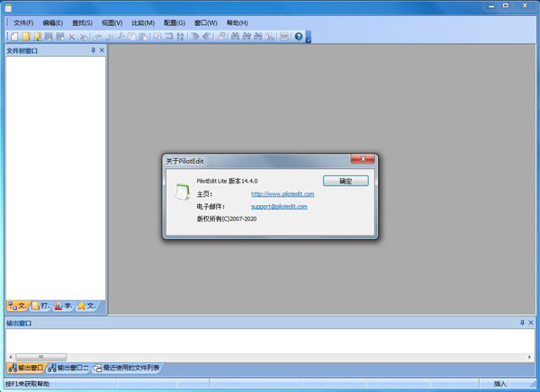Click the Copy toolbar icon
Screen dimensions: 540x392
click(132, 36)
